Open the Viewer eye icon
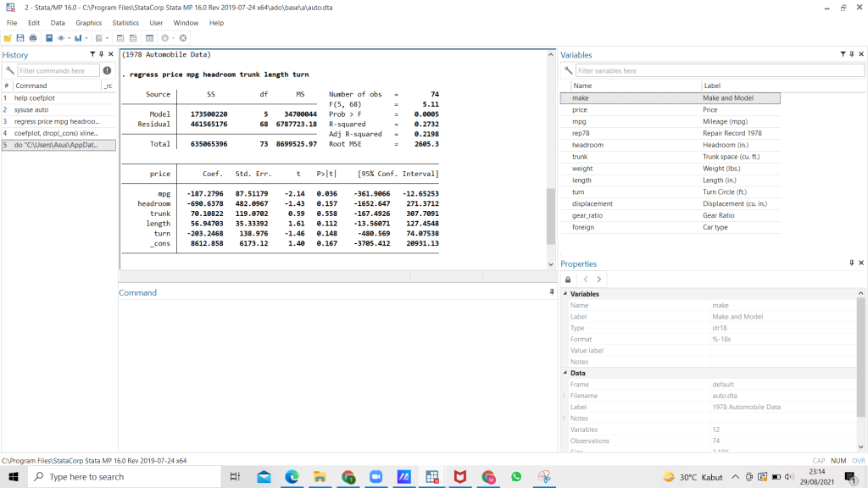Screen dimensions: 868x488 point(61,38)
